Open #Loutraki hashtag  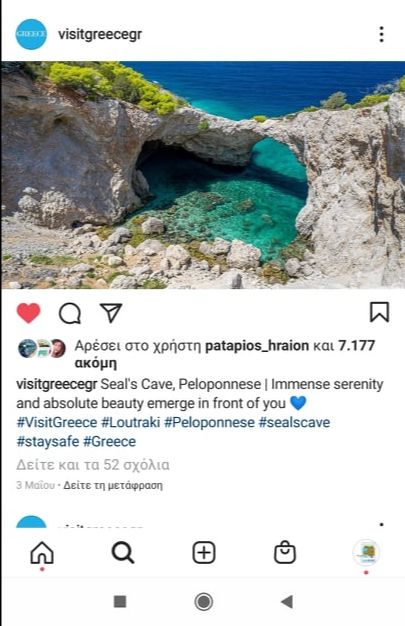pos(131,422)
